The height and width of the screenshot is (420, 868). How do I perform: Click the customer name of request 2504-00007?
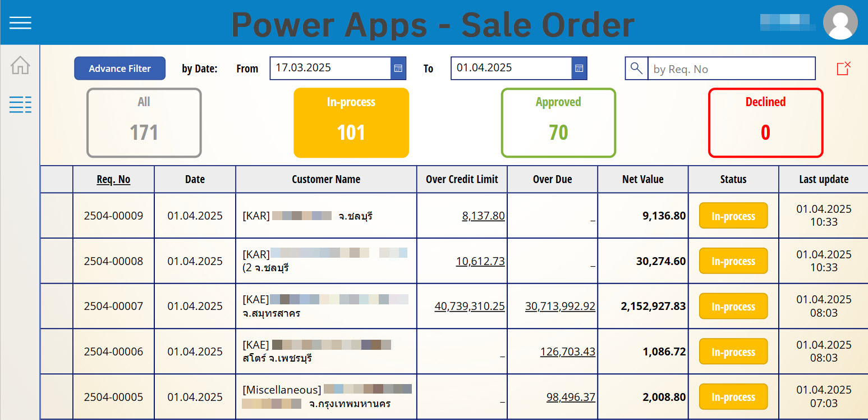pyautogui.click(x=326, y=306)
